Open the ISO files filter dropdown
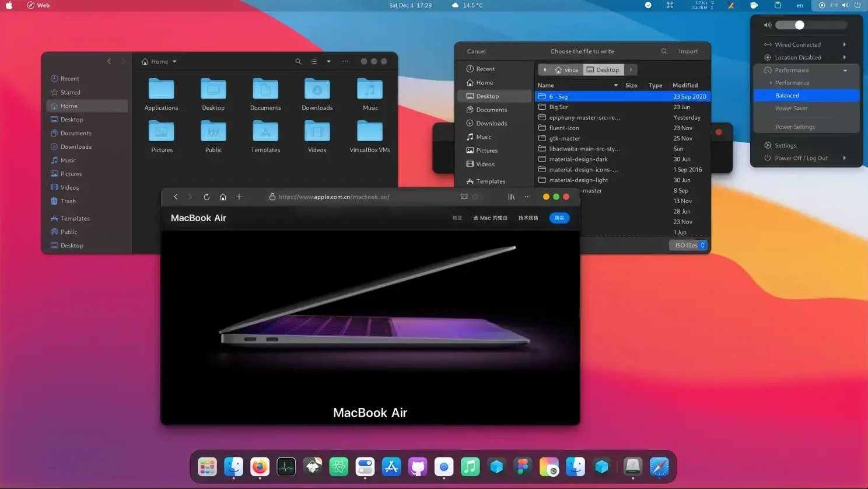Image resolution: width=868 pixels, height=489 pixels. point(689,246)
